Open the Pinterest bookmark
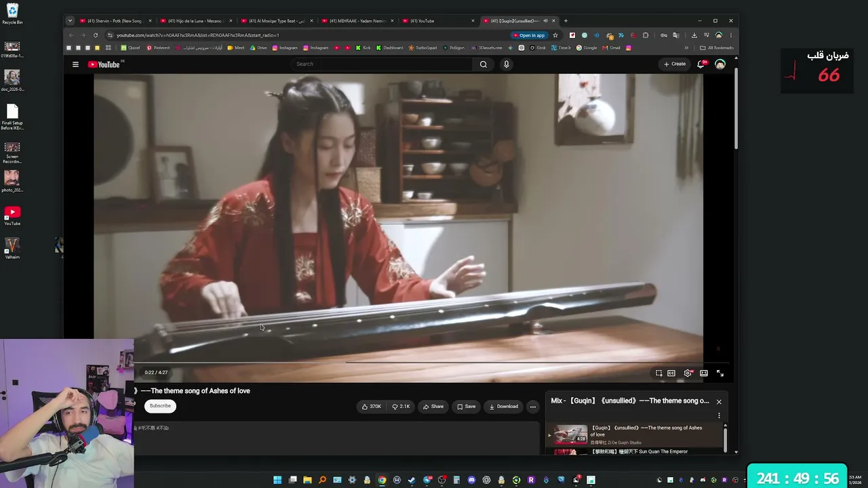The height and width of the screenshot is (488, 868). pyautogui.click(x=158, y=48)
